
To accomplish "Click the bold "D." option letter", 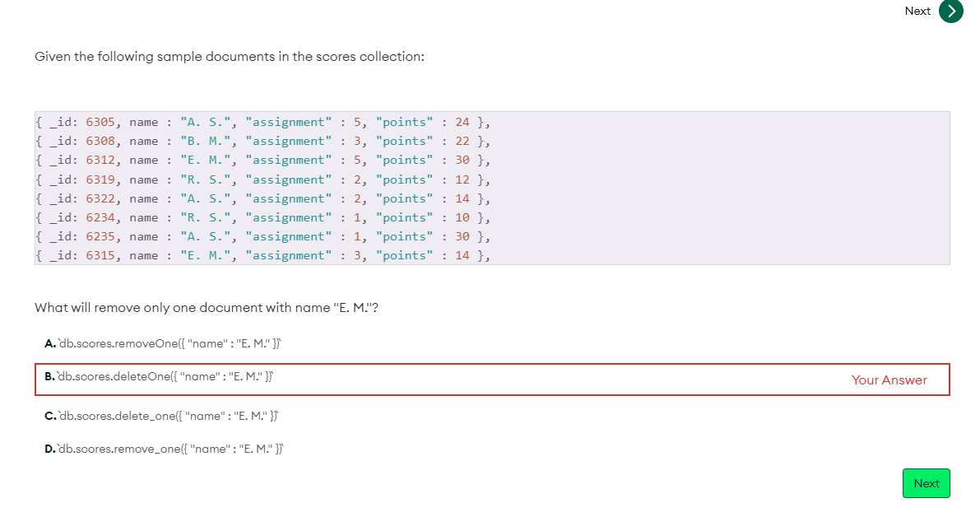I will (50, 449).
